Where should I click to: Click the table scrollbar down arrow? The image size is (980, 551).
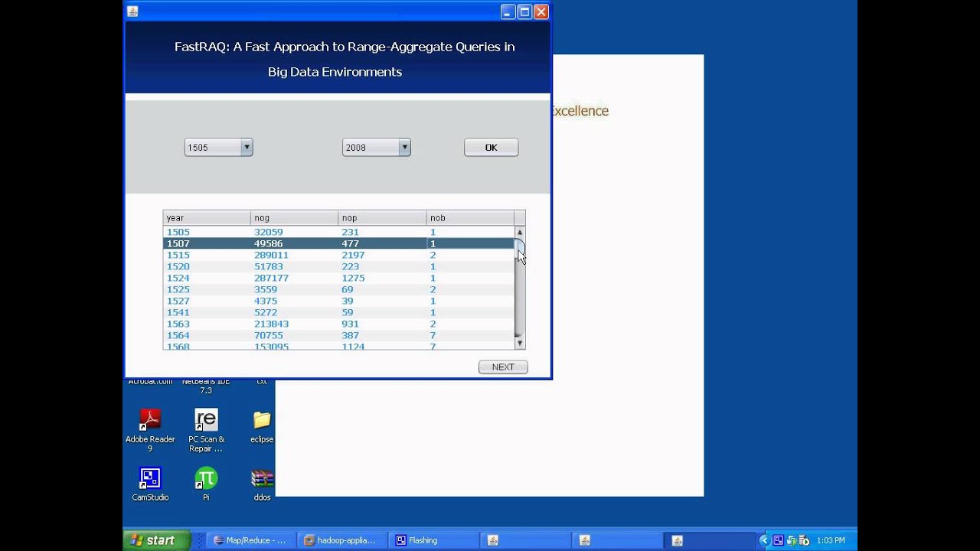tap(520, 344)
